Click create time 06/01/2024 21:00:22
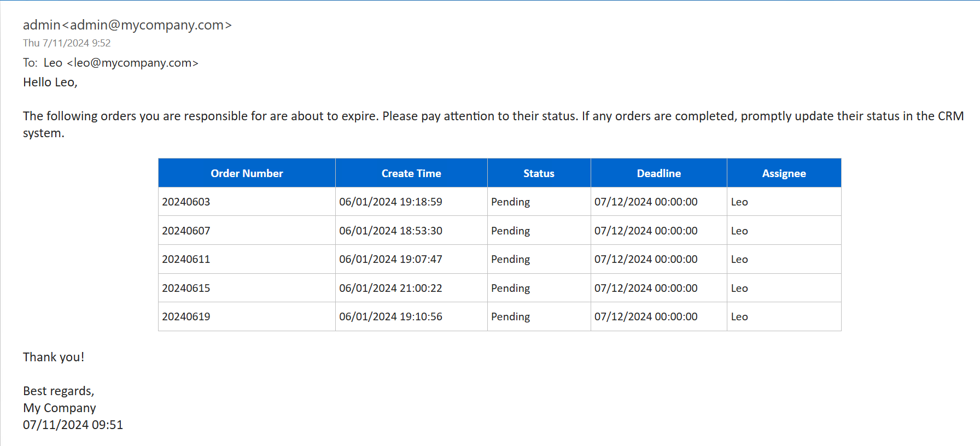Viewport: 980px width, 446px height. pyautogui.click(x=390, y=288)
